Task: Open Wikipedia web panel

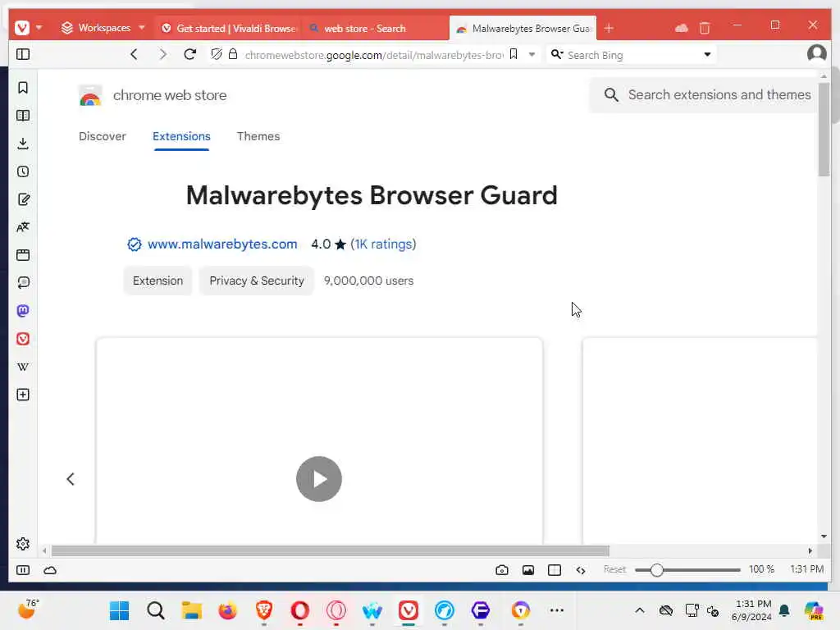Action: [23, 367]
